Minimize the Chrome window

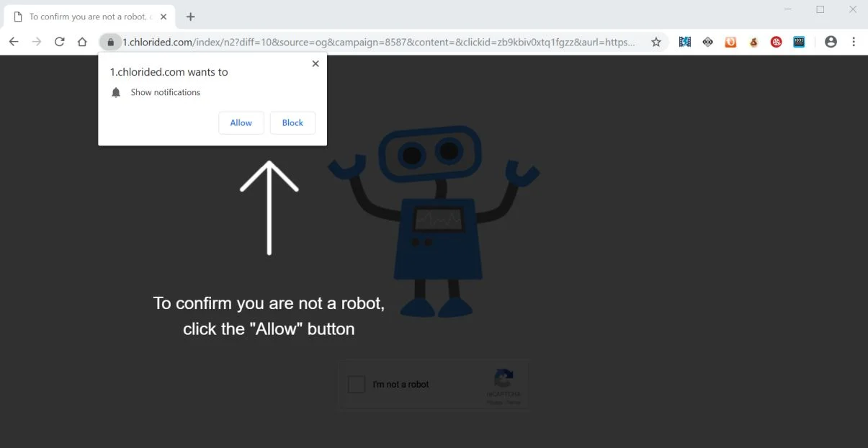point(788,9)
